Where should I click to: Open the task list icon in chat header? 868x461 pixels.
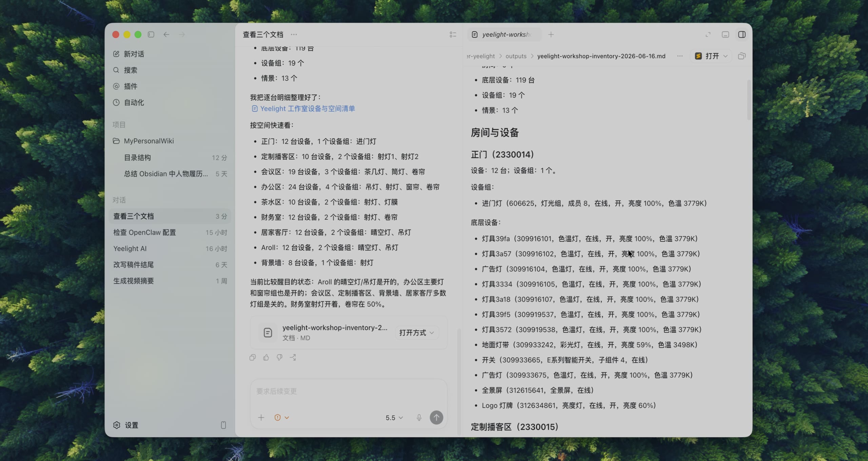point(453,35)
